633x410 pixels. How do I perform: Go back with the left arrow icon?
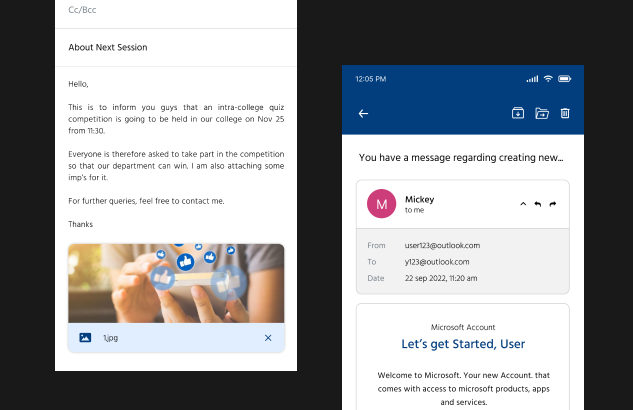click(x=363, y=114)
